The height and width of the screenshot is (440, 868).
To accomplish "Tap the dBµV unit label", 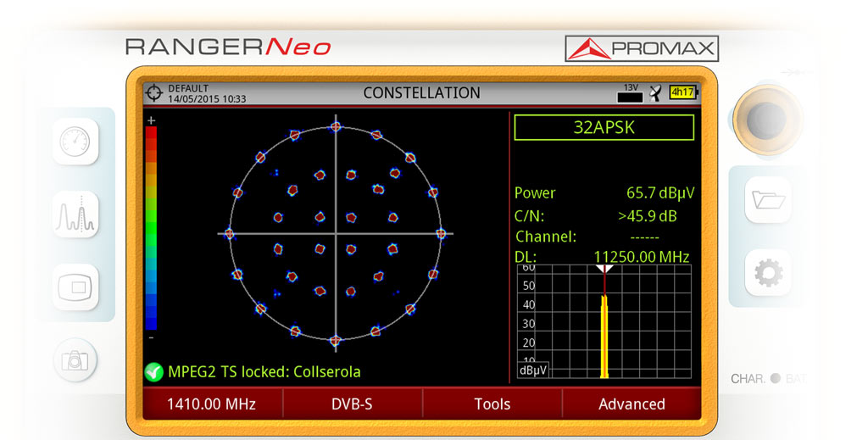I will pos(533,370).
